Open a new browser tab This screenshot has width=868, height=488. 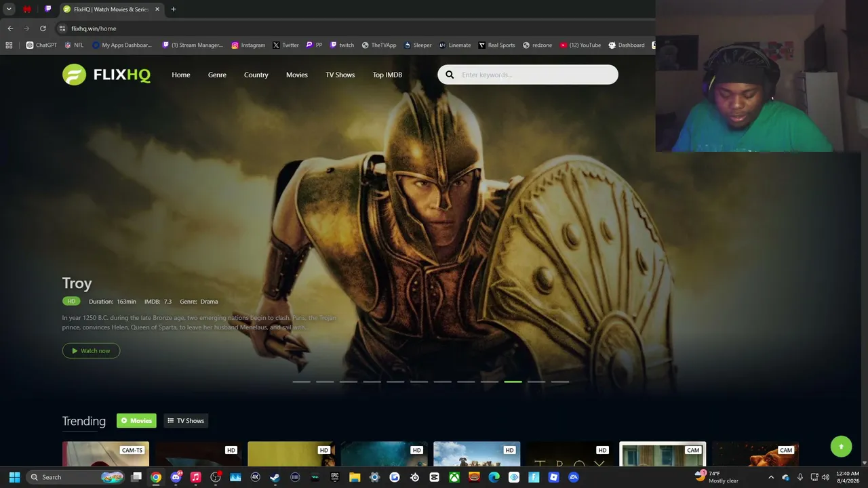(x=173, y=9)
